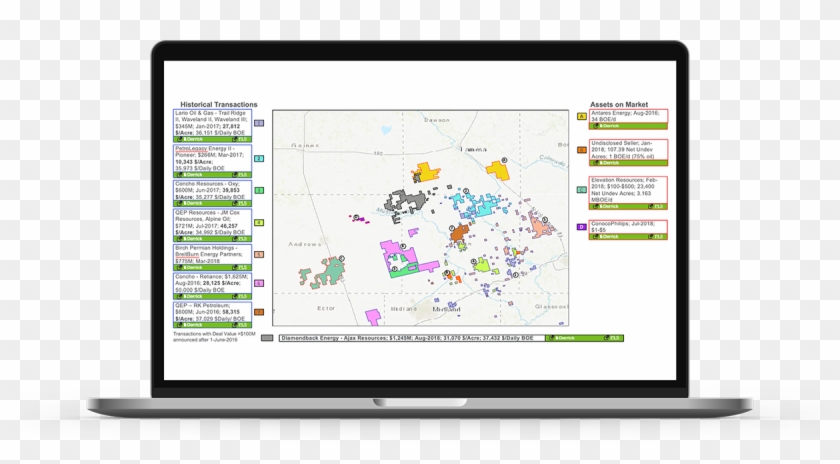Click the green legend swatch numbered 3

(x=258, y=190)
